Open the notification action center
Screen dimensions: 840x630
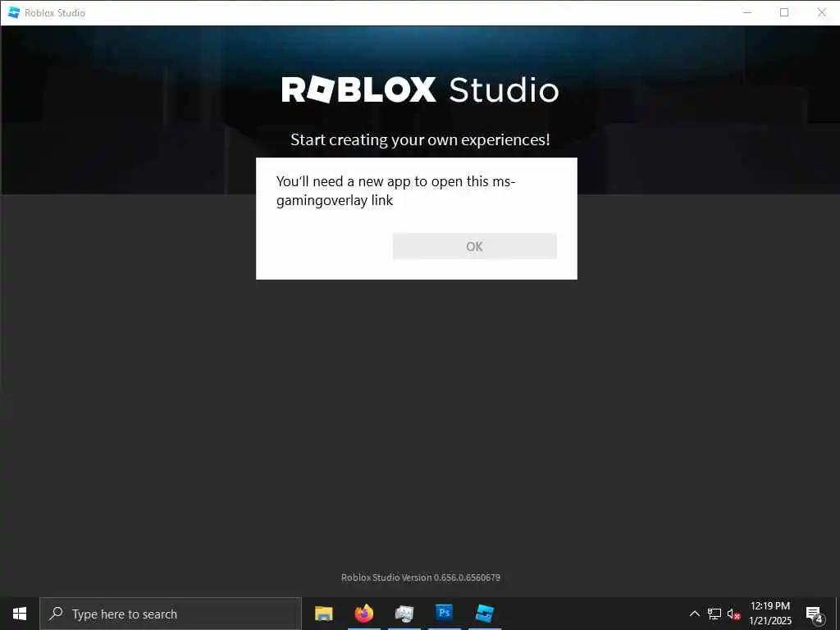tap(814, 614)
